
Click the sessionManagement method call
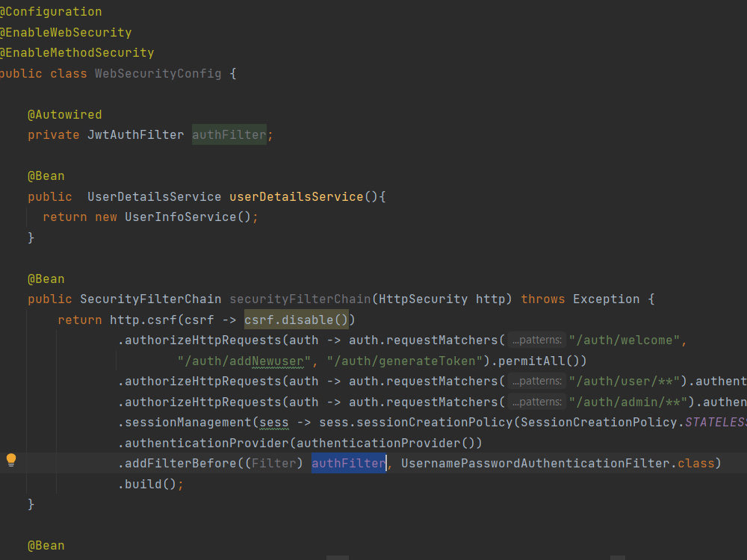tap(188, 423)
